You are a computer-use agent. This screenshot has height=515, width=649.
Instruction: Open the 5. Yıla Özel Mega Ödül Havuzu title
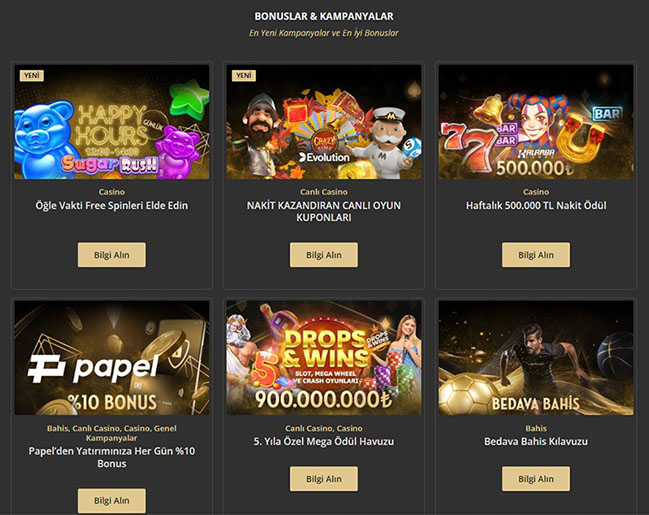coord(324,442)
